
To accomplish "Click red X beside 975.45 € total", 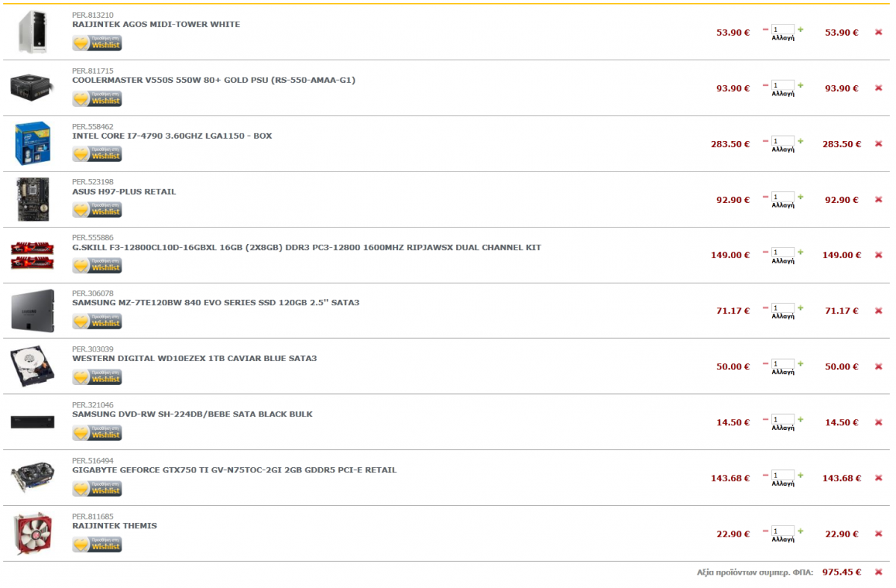I will [878, 572].
